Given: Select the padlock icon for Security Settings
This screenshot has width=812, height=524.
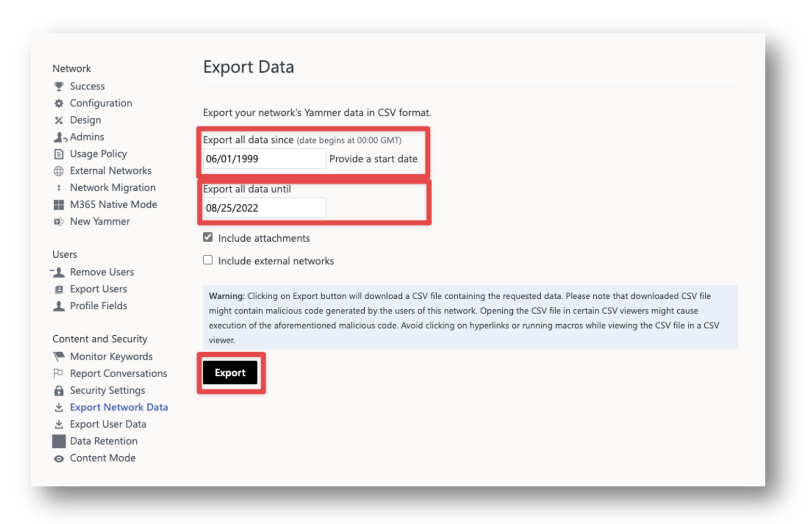Looking at the screenshot, I should coord(59,391).
